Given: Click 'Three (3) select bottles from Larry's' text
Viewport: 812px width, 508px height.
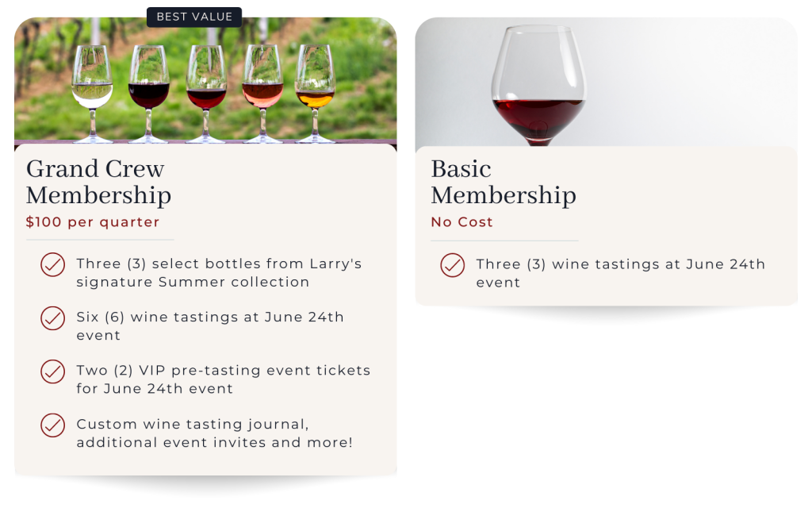Looking at the screenshot, I should tap(219, 264).
